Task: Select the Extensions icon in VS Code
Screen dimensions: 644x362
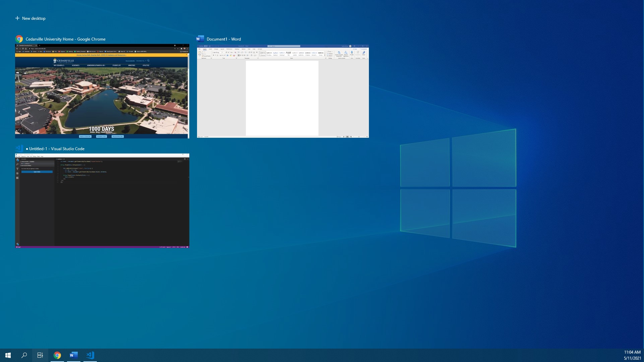Action: 17,178
